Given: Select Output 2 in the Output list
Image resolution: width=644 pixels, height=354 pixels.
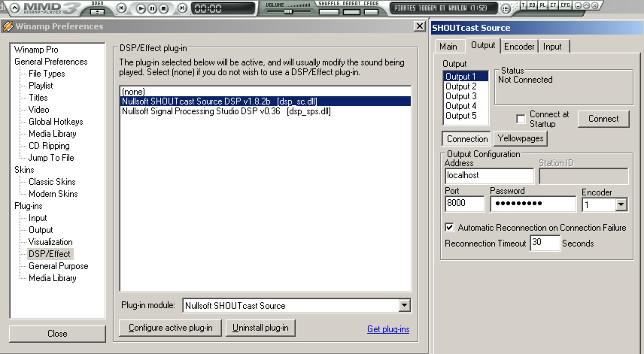Looking at the screenshot, I should pyautogui.click(x=466, y=86).
